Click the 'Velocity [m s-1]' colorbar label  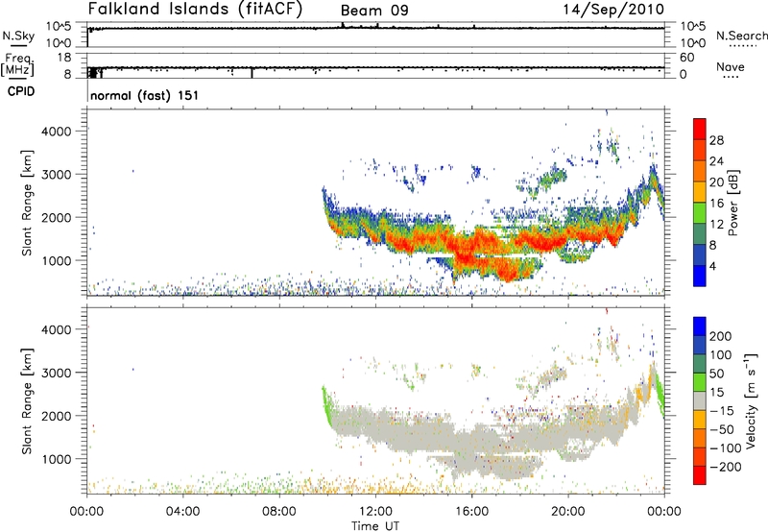pyautogui.click(x=751, y=400)
